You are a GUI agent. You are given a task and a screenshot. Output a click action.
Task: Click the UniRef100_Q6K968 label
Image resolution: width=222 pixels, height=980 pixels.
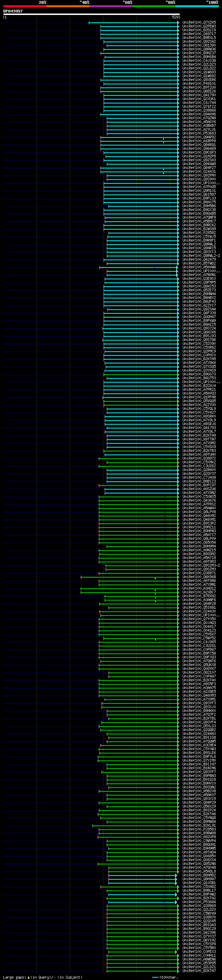pyautogui.click(x=199, y=577)
